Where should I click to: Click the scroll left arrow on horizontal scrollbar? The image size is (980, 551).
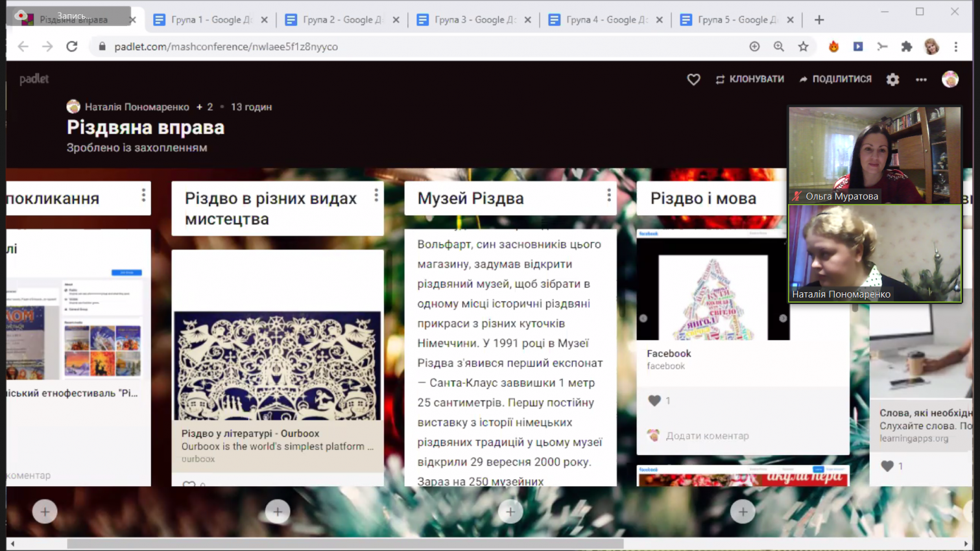coord(12,544)
